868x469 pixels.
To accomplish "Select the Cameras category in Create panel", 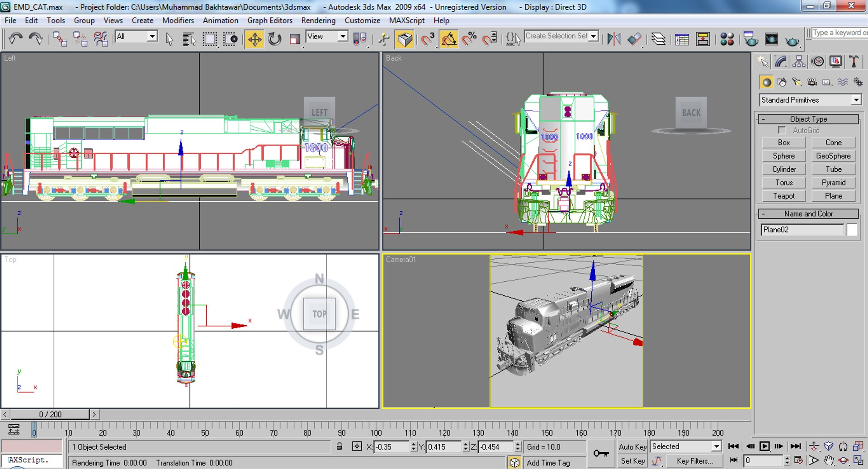I will click(x=812, y=82).
